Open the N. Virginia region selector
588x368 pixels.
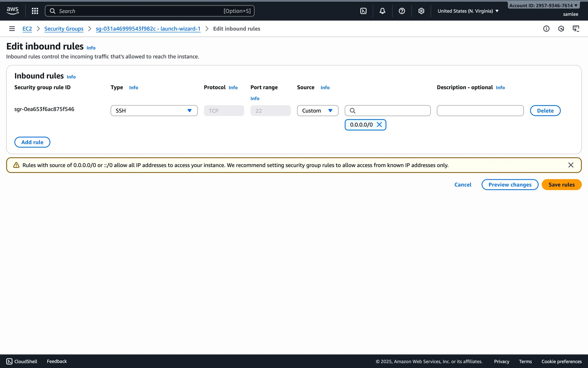[x=468, y=11]
